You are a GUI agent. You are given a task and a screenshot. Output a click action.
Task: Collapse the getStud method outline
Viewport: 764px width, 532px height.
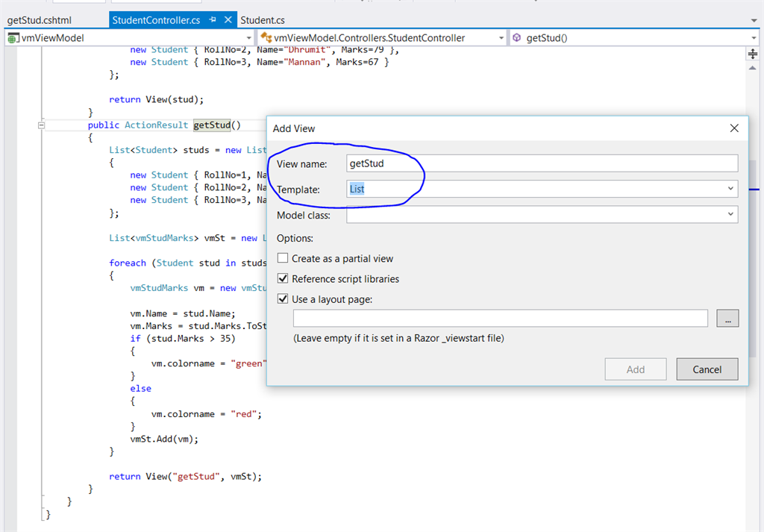42,125
